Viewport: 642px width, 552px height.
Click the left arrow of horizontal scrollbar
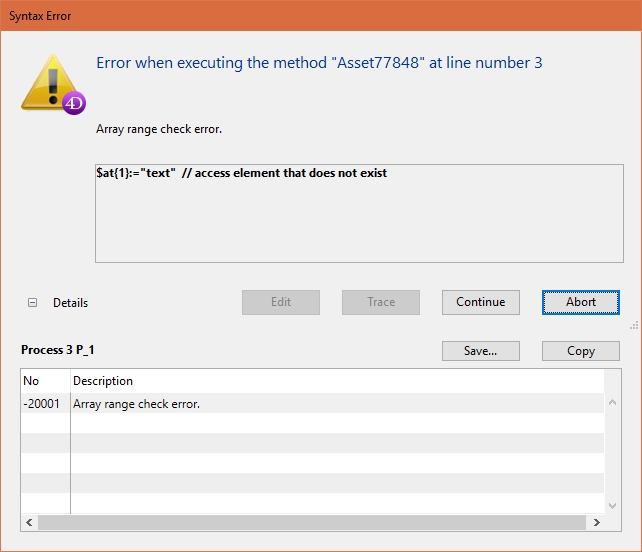click(x=29, y=523)
